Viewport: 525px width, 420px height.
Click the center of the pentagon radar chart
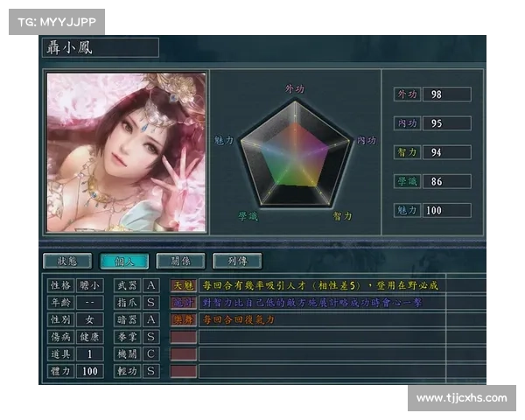coord(296,155)
